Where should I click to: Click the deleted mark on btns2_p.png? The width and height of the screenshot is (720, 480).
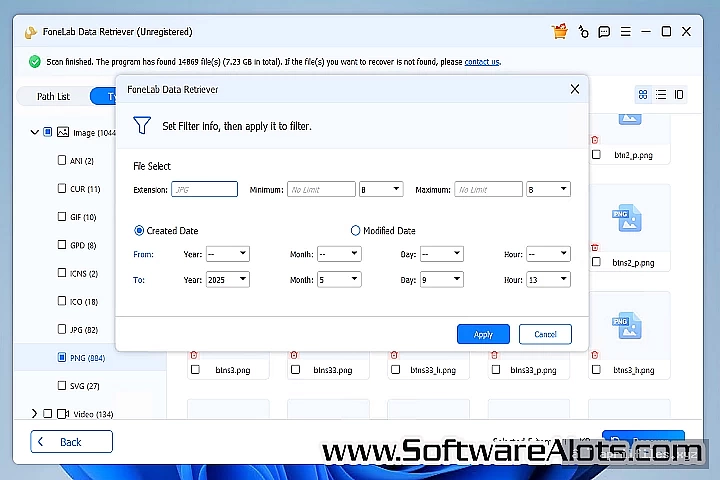pos(595,248)
